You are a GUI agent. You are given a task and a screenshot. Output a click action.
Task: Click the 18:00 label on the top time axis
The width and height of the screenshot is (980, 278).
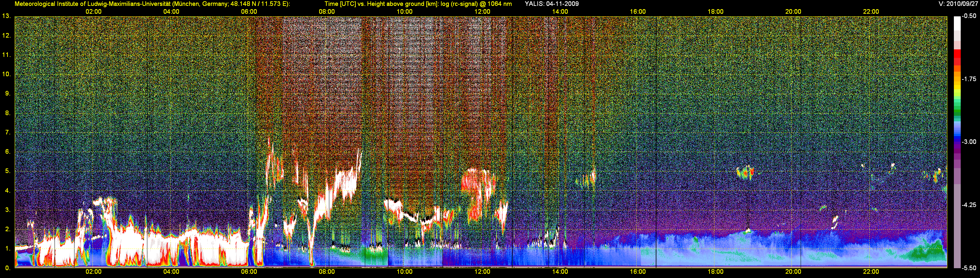[716, 12]
